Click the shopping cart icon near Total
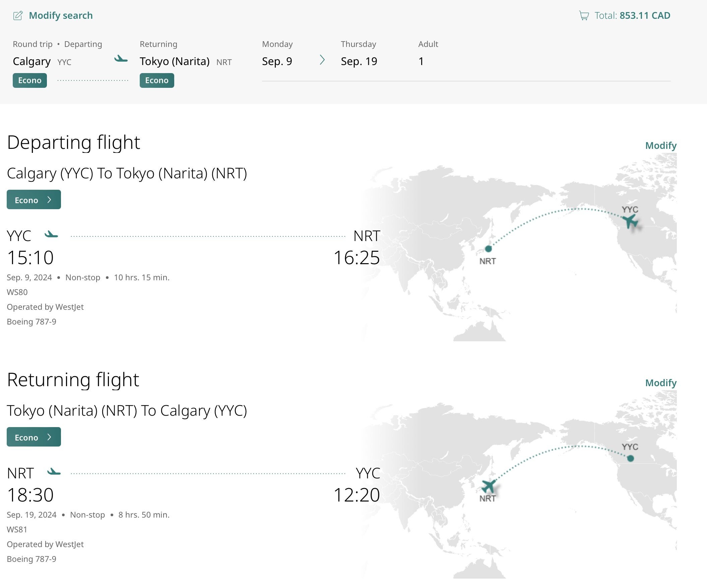Screen dimensions: 707x588 coord(584,15)
